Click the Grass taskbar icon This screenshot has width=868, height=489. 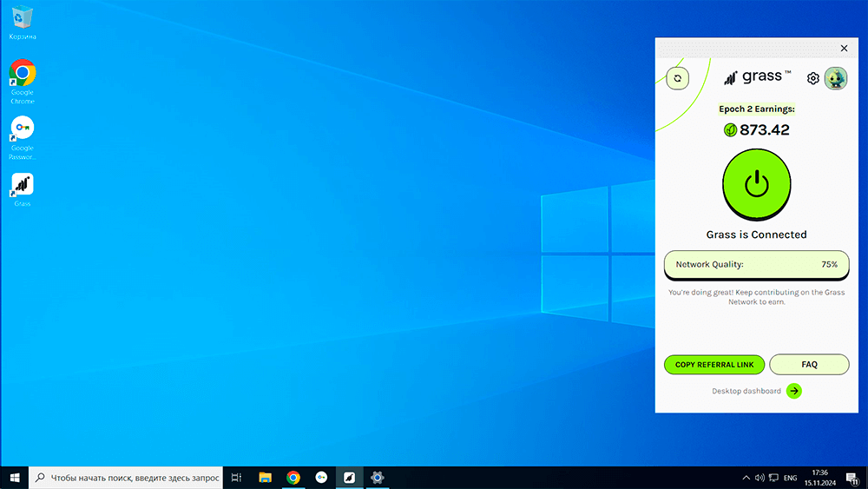(349, 478)
